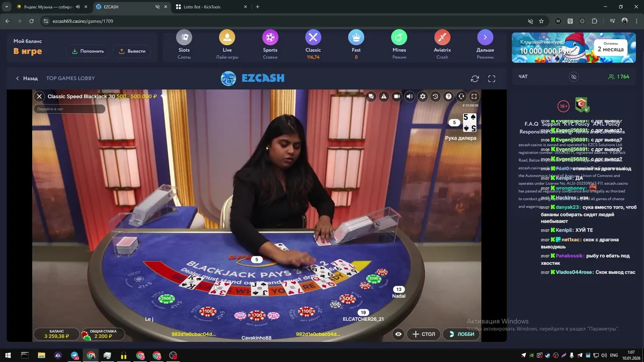
Task: Click the 2500 green chip on the table
Action: point(167,299)
